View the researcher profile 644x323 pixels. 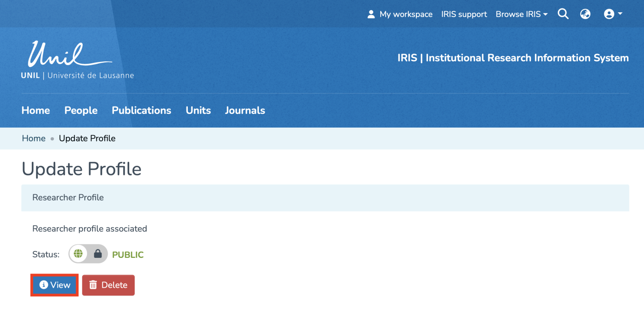55,285
